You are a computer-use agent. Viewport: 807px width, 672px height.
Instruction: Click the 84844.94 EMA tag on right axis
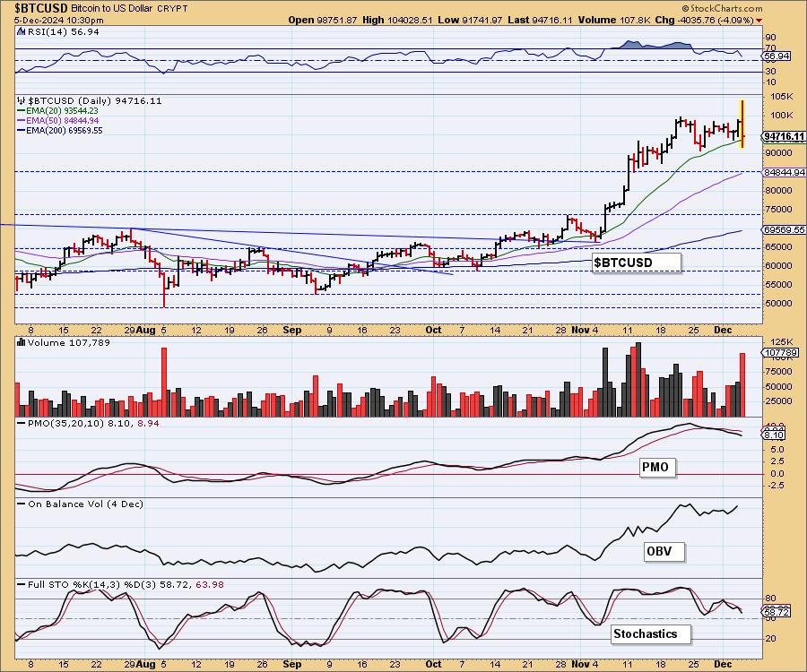click(784, 172)
